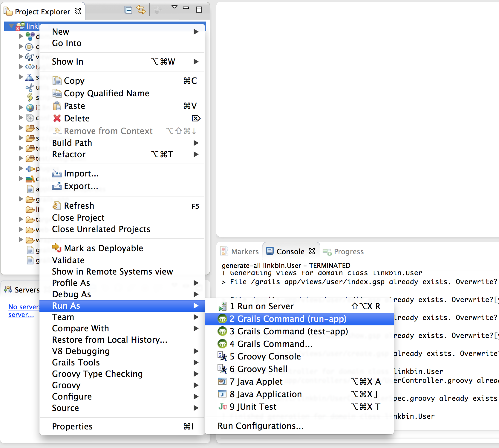Image resolution: width=499 pixels, height=448 pixels.
Task: Expand the Grails Tools submenu
Action: (76, 362)
